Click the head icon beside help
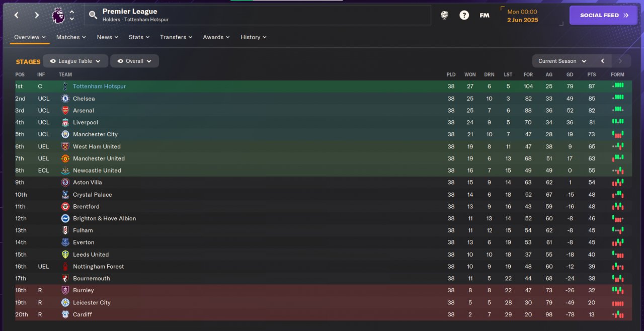 click(x=444, y=15)
